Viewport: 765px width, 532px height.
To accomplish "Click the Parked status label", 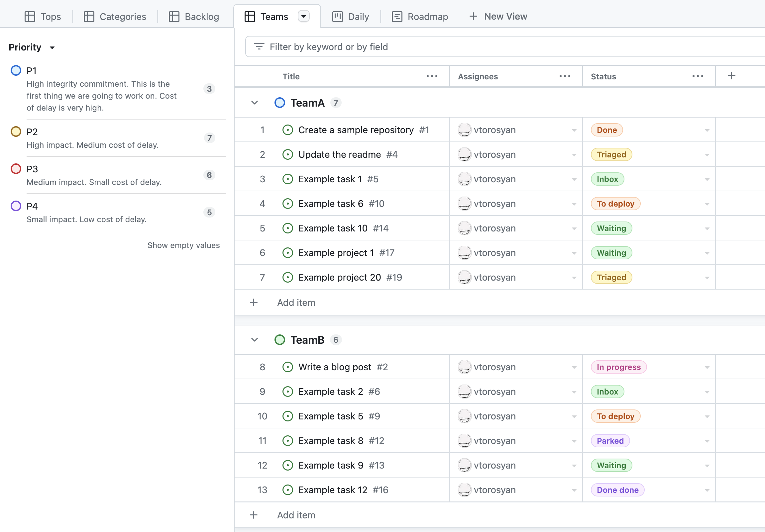I will pyautogui.click(x=610, y=441).
